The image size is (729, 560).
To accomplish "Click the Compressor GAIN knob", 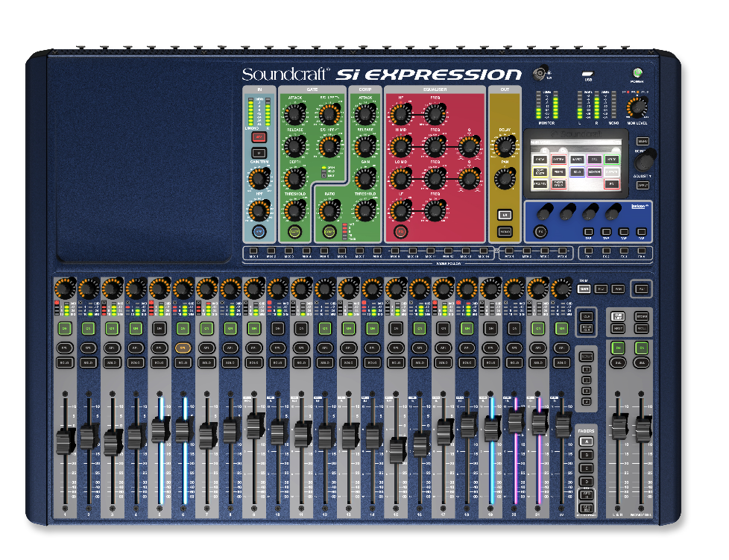I will (x=365, y=179).
